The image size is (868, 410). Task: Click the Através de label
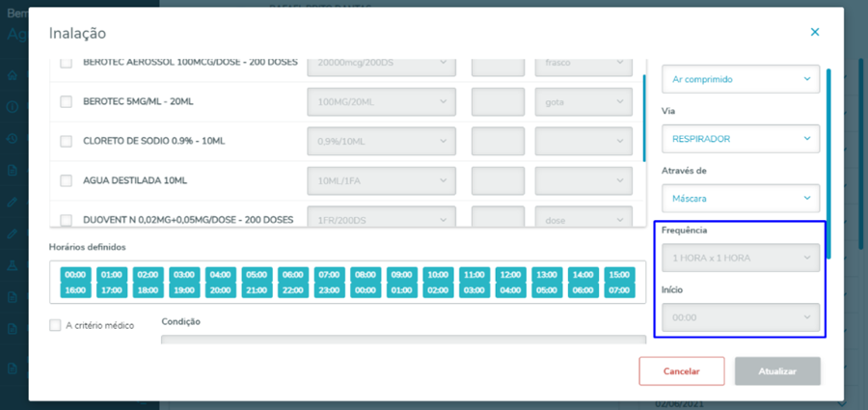[x=684, y=170]
